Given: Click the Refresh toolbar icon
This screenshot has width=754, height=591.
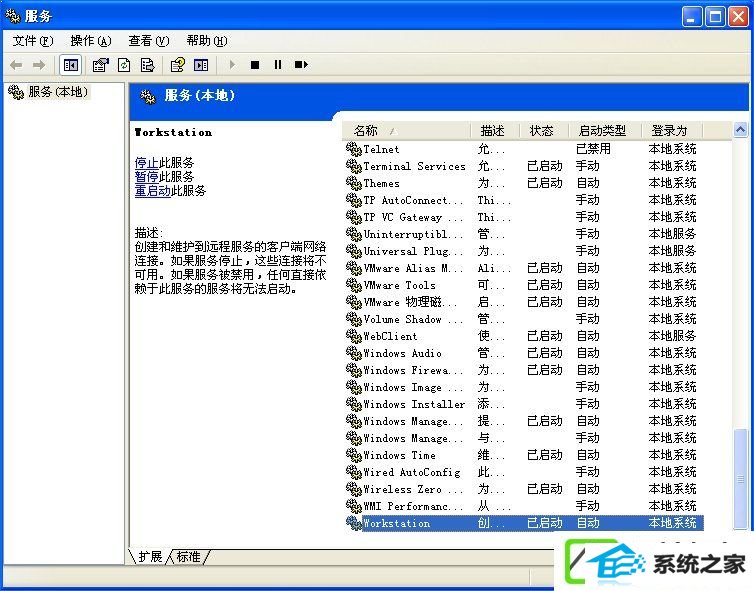Looking at the screenshot, I should 124,64.
